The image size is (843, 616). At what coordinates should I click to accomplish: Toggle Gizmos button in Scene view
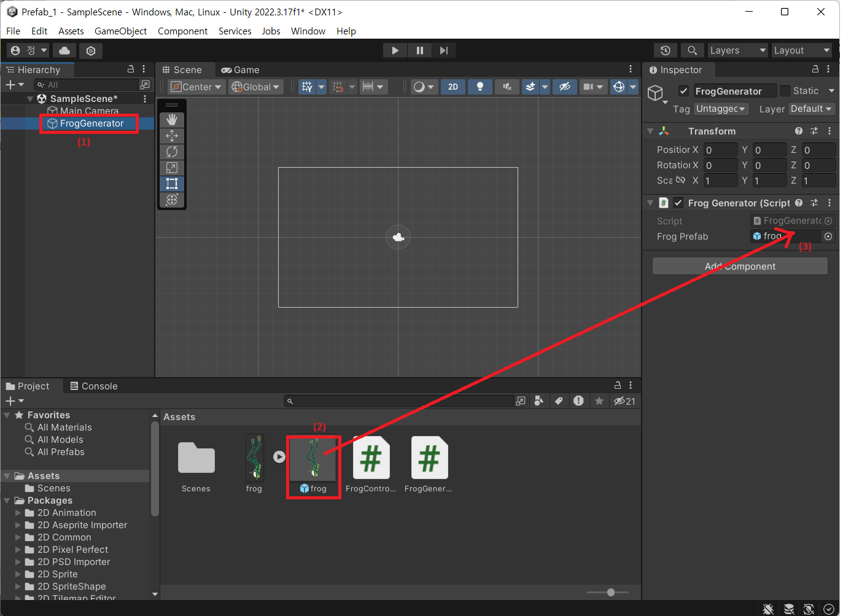[619, 87]
